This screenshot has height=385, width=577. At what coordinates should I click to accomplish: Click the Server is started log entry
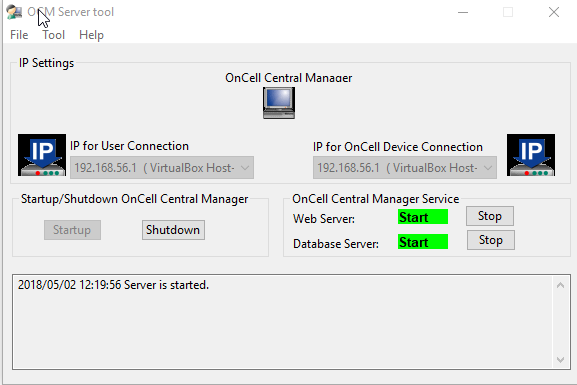pos(113,285)
